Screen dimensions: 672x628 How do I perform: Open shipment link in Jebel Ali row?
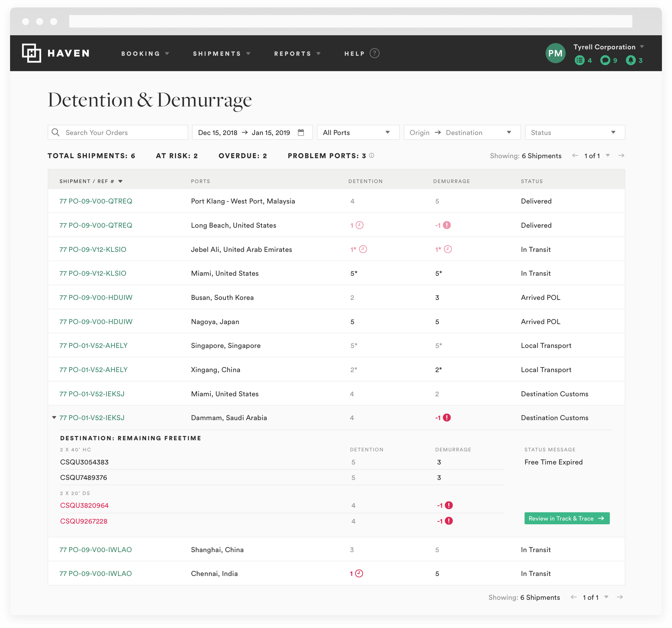click(x=93, y=250)
